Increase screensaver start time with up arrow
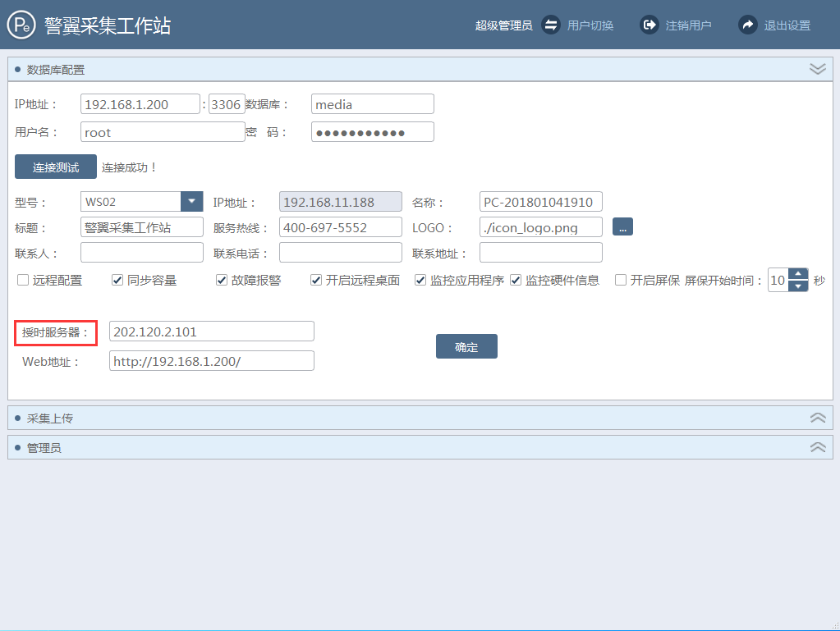Viewport: 840px width, 631px height. click(x=798, y=274)
